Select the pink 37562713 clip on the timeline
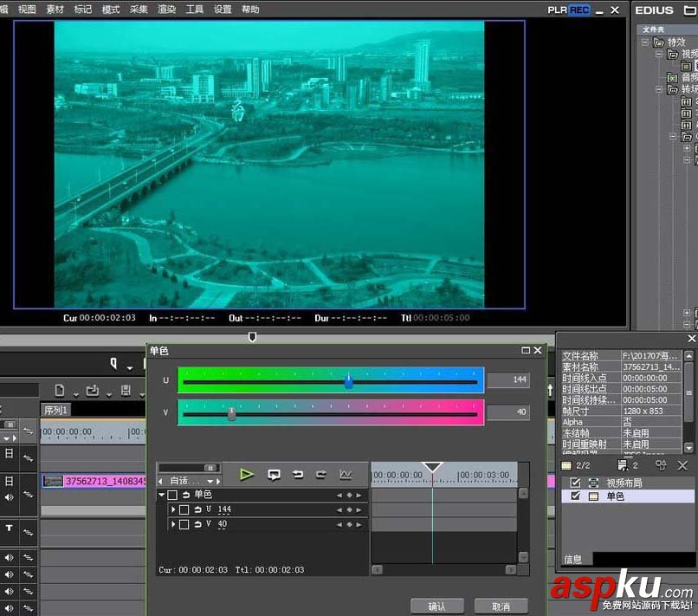Viewport: 698px width, 616px height. click(94, 481)
